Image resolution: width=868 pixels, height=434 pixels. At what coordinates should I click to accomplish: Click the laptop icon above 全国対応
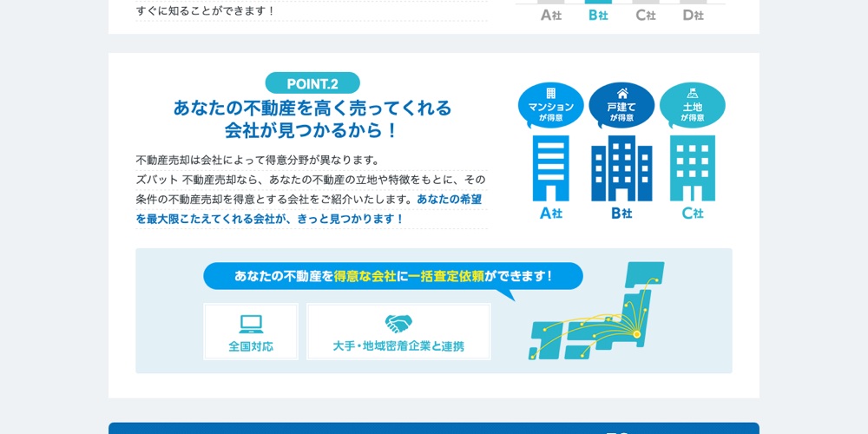(251, 325)
